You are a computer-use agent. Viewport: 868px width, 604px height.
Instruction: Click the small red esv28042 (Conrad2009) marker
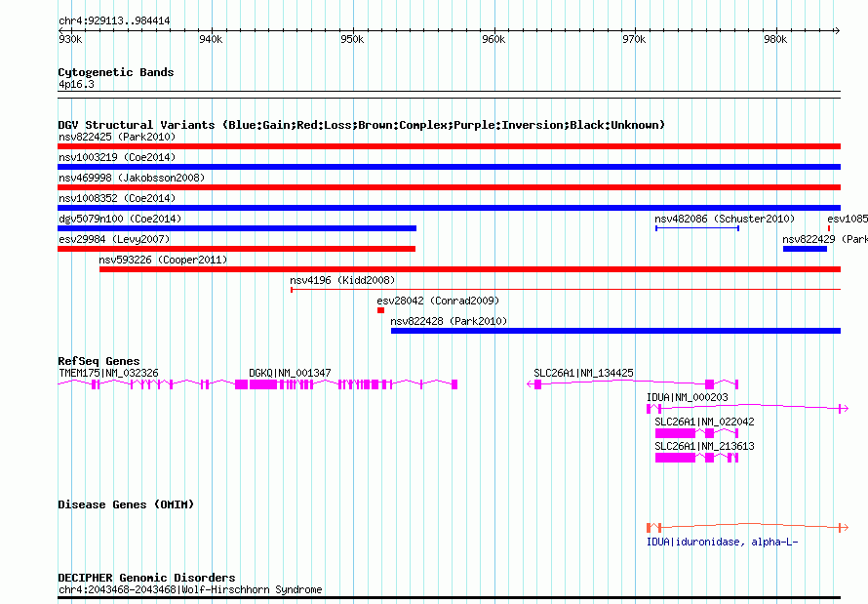(381, 310)
